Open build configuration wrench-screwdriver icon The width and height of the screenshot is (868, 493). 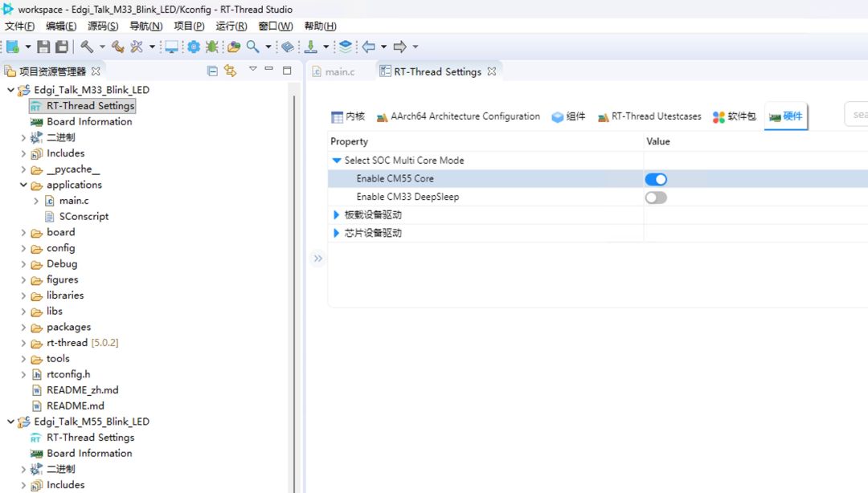pyautogui.click(x=136, y=47)
